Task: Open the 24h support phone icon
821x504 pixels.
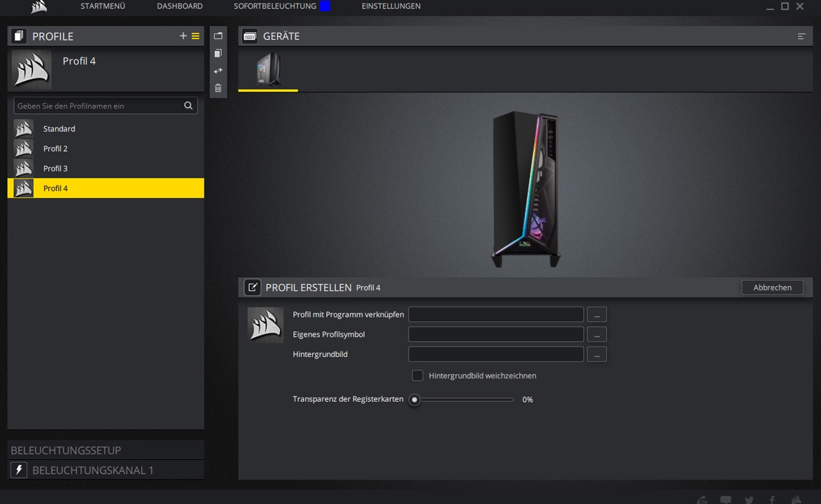Action: tap(702, 500)
